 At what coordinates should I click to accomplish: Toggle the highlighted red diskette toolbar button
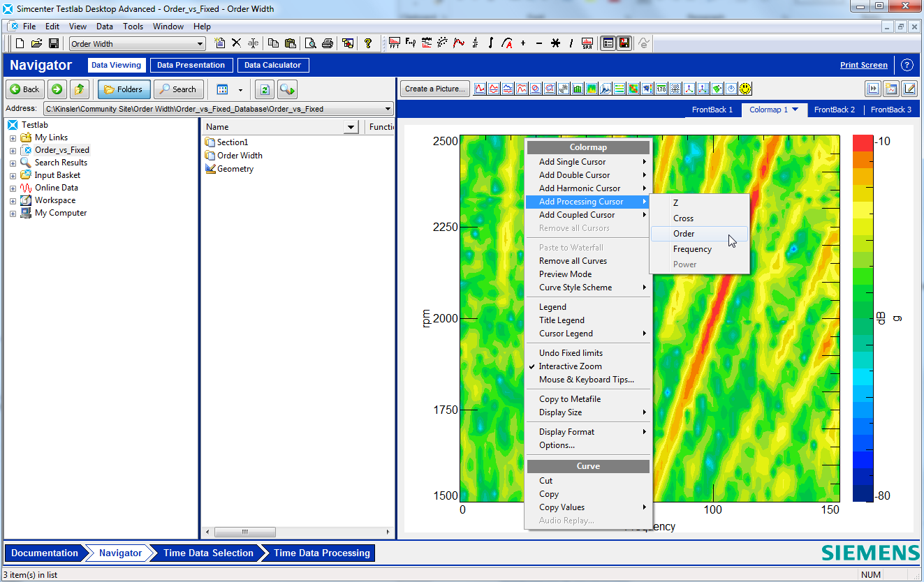click(624, 43)
